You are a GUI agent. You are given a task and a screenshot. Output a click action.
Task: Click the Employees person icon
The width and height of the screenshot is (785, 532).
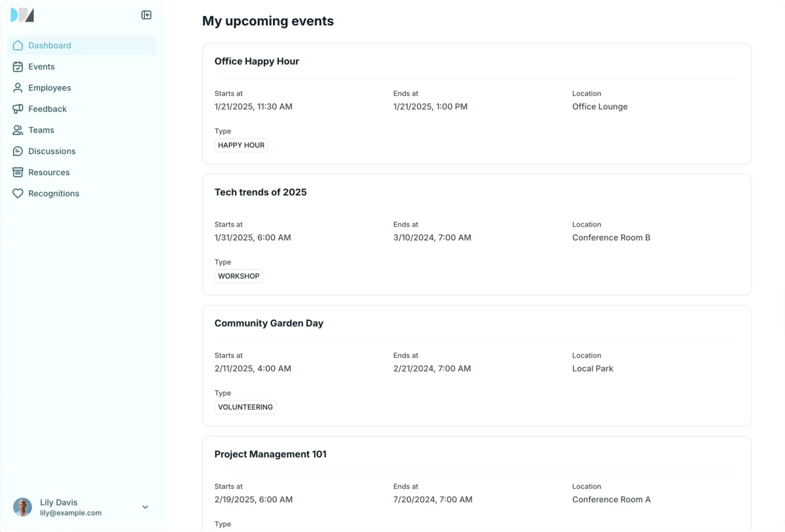[x=18, y=88]
